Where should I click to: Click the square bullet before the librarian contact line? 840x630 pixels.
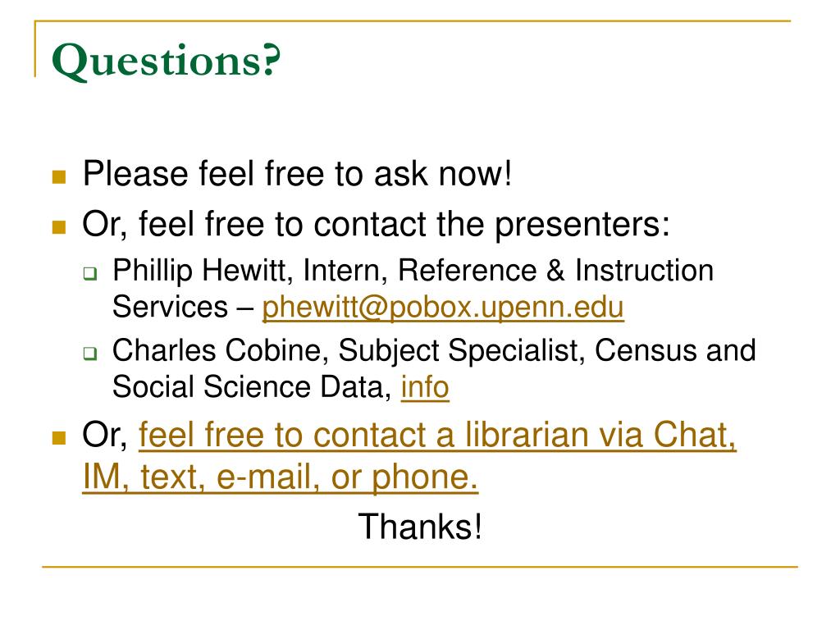[x=59, y=438]
